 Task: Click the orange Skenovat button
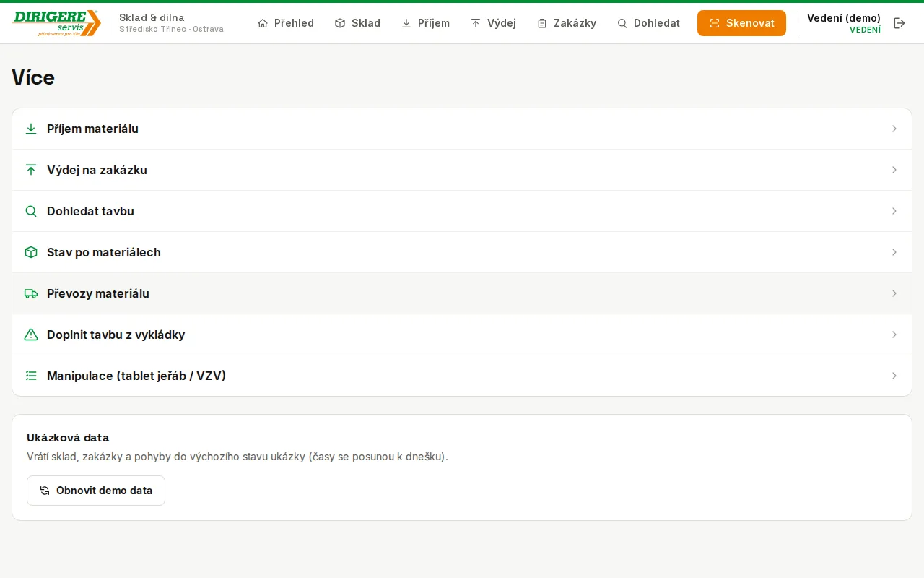tap(741, 23)
